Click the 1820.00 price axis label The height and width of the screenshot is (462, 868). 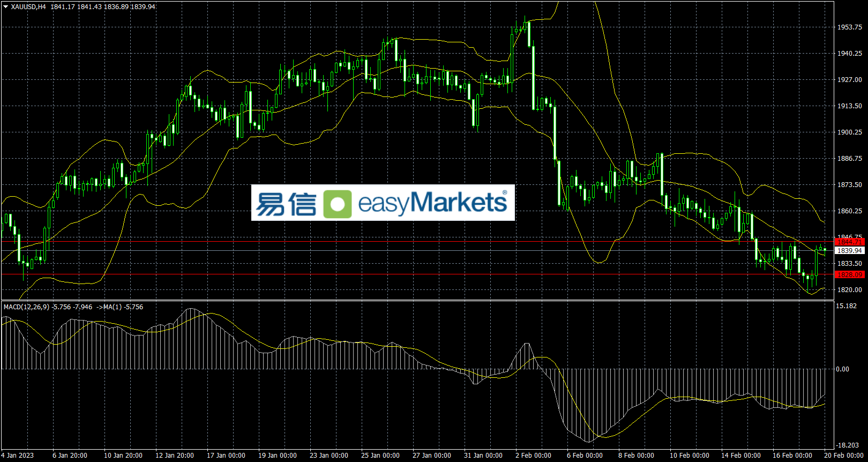[850, 290]
